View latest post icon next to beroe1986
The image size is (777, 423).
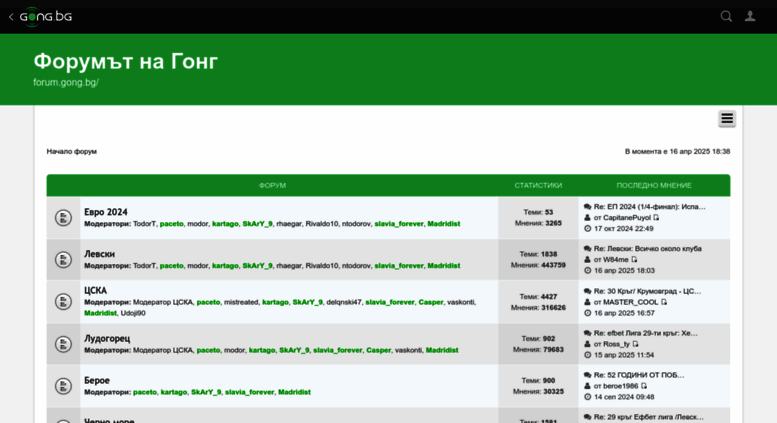644,386
